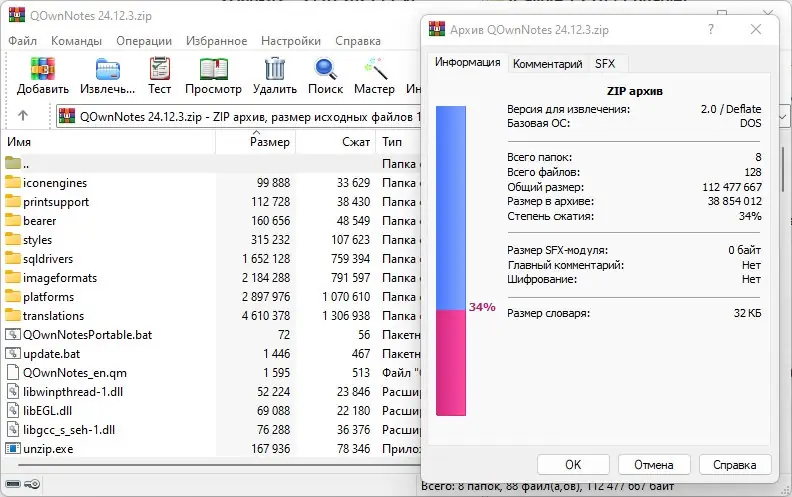Launch the Мастер wizard wand icon

point(375,69)
